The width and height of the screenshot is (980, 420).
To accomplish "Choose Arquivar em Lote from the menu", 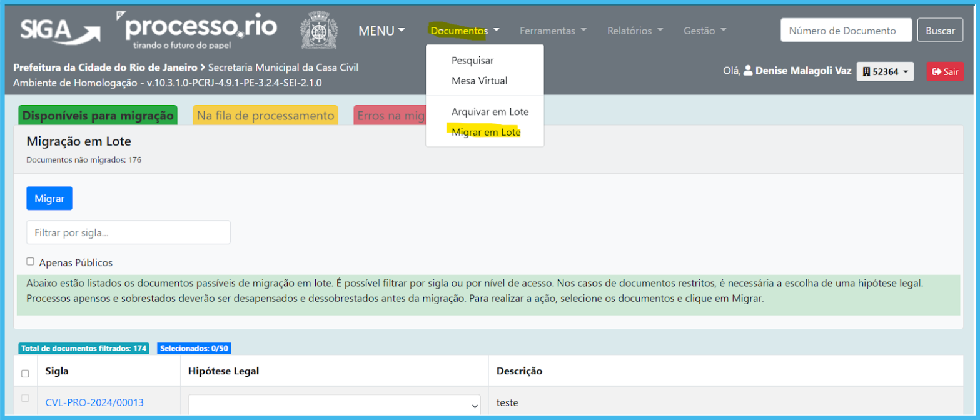I will coord(490,112).
